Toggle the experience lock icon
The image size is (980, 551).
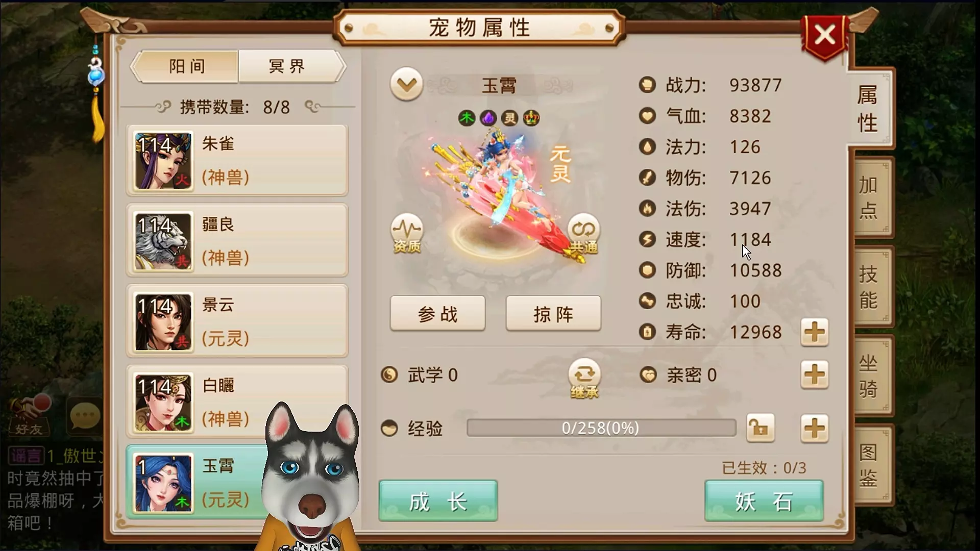pos(760,428)
